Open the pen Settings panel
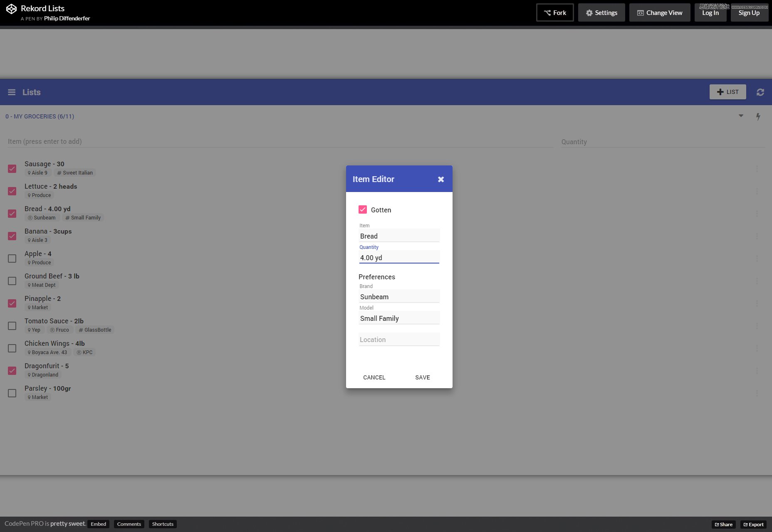 click(601, 13)
